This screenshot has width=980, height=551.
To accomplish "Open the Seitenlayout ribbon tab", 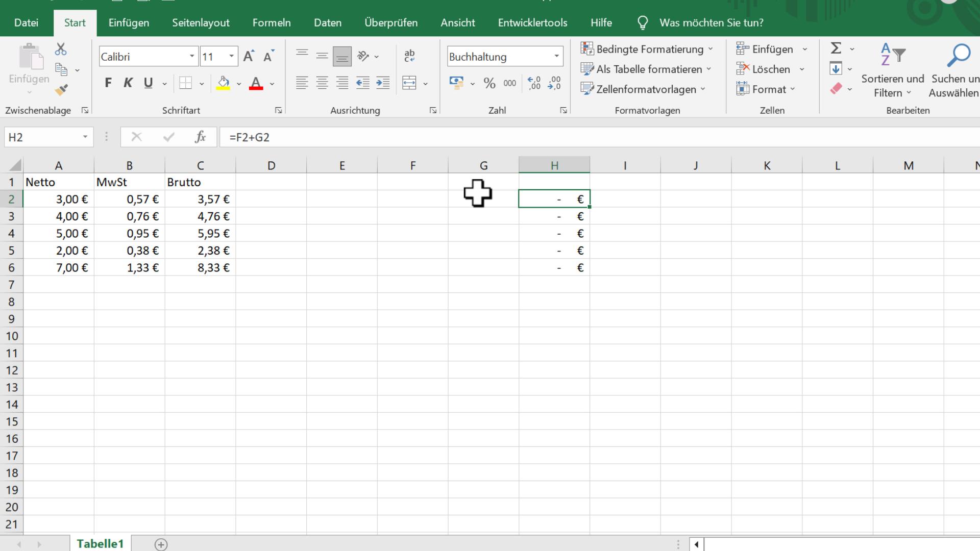I will point(201,23).
